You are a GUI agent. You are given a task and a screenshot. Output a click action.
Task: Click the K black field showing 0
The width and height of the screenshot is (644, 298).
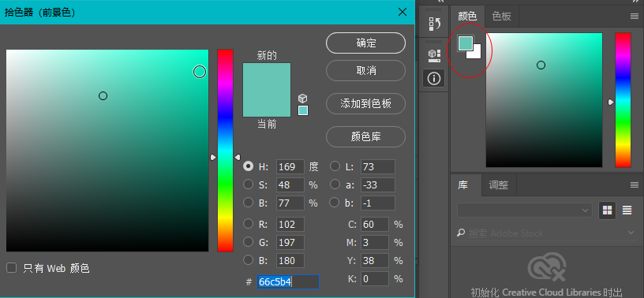click(x=375, y=279)
